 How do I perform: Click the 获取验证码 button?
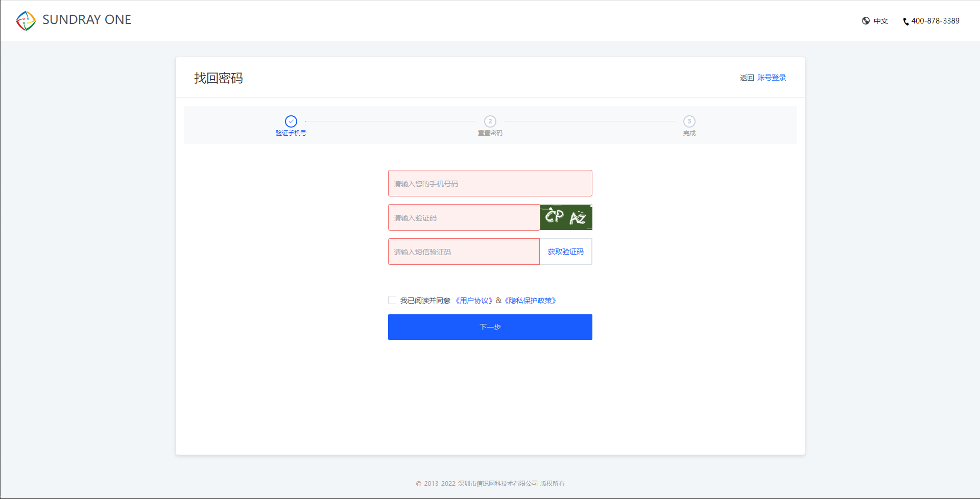(x=565, y=252)
